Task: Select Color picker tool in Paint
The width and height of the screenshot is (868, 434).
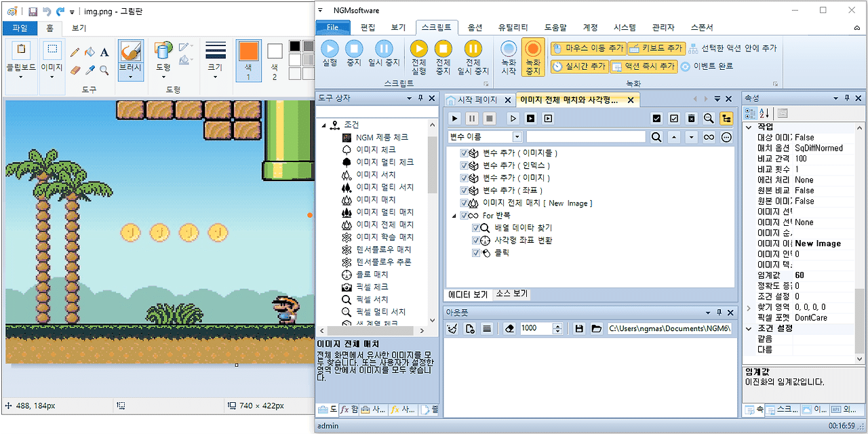Action: click(90, 69)
